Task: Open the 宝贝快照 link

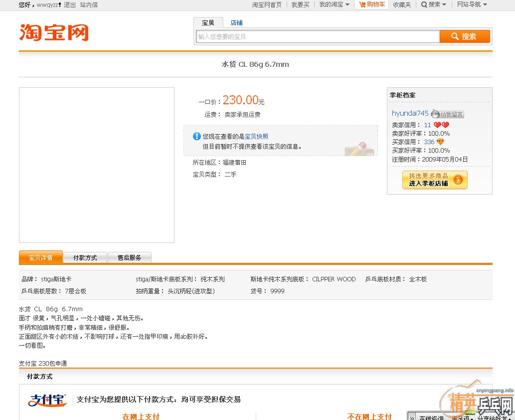Action: 256,136
